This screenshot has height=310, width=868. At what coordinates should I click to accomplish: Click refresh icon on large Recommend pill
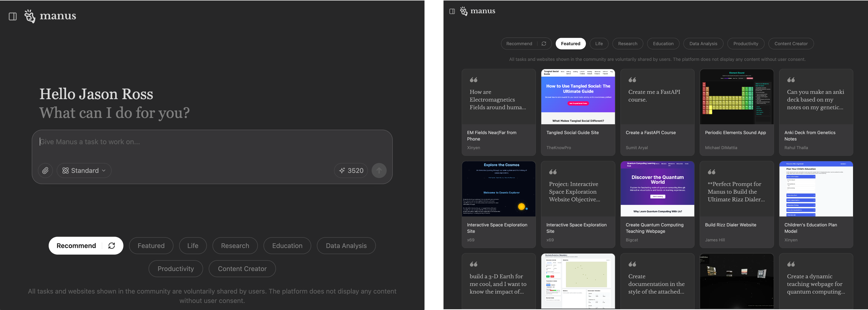[112, 246]
